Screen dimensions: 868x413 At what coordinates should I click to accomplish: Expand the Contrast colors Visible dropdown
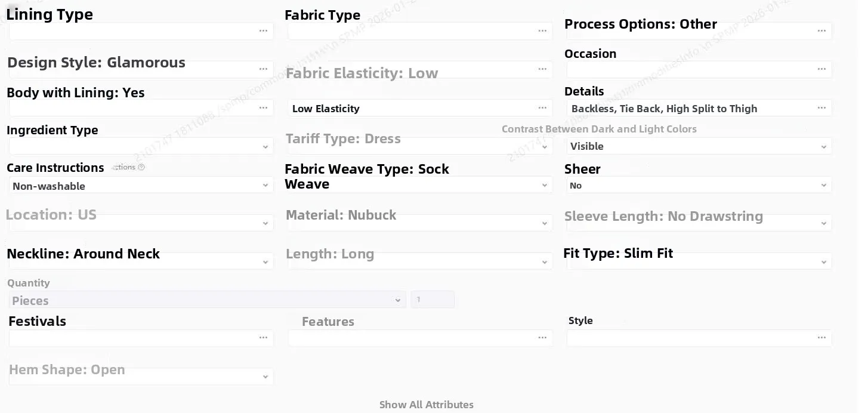pyautogui.click(x=699, y=146)
